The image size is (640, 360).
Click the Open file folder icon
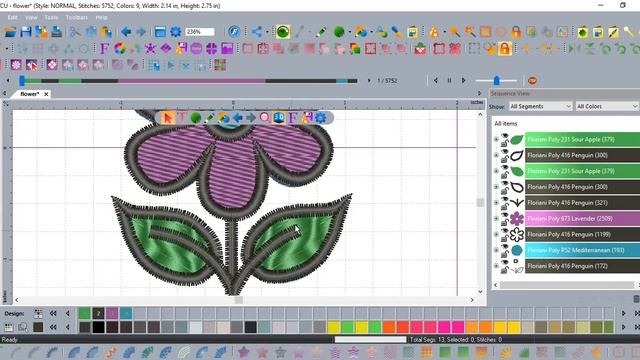[10, 32]
